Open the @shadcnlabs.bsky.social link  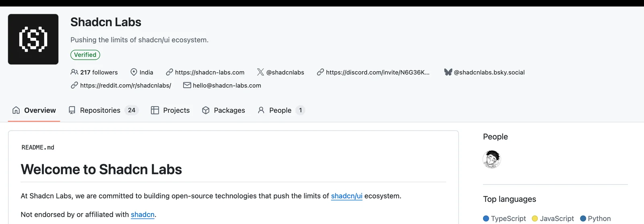click(x=489, y=72)
